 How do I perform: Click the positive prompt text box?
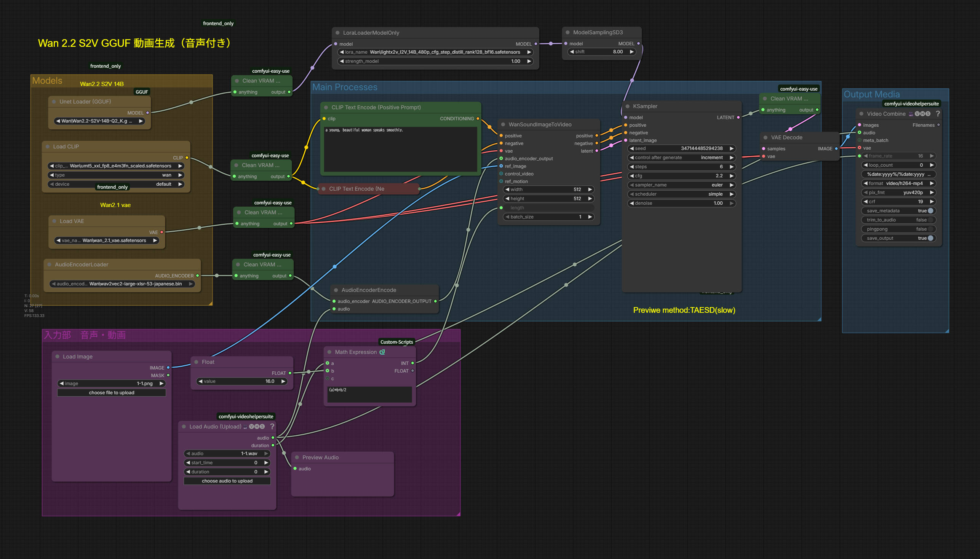coord(400,149)
